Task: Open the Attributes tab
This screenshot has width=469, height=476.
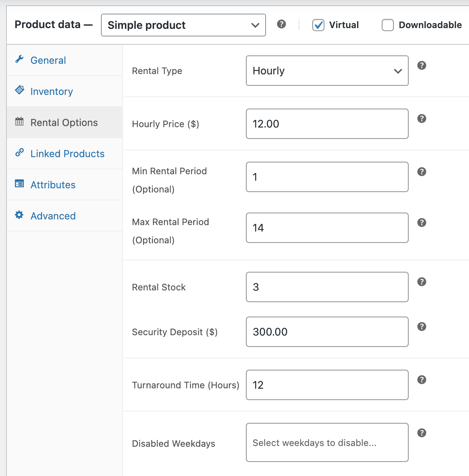Action: pos(65,185)
